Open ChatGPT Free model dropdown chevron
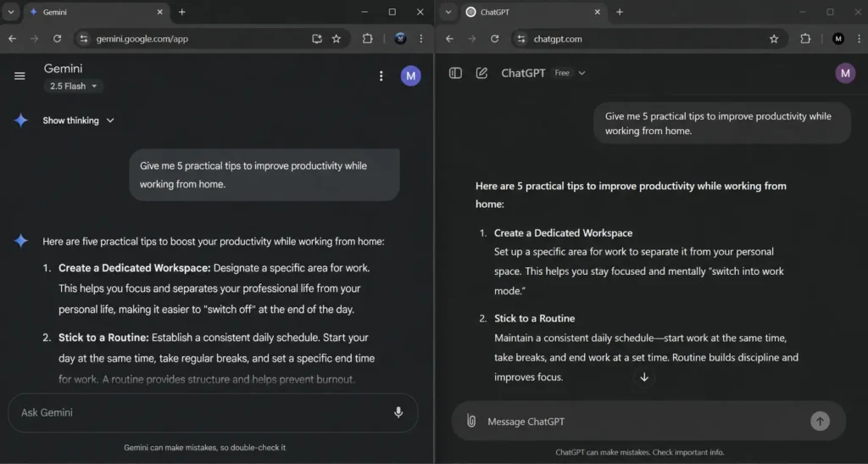868x464 pixels. pyautogui.click(x=581, y=73)
